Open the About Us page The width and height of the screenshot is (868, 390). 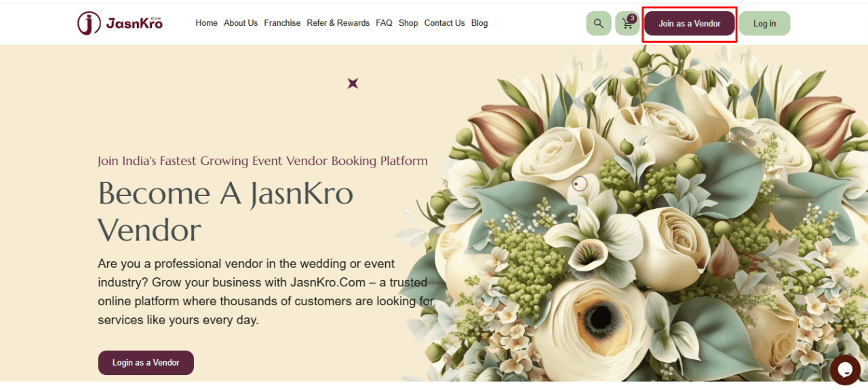point(241,23)
